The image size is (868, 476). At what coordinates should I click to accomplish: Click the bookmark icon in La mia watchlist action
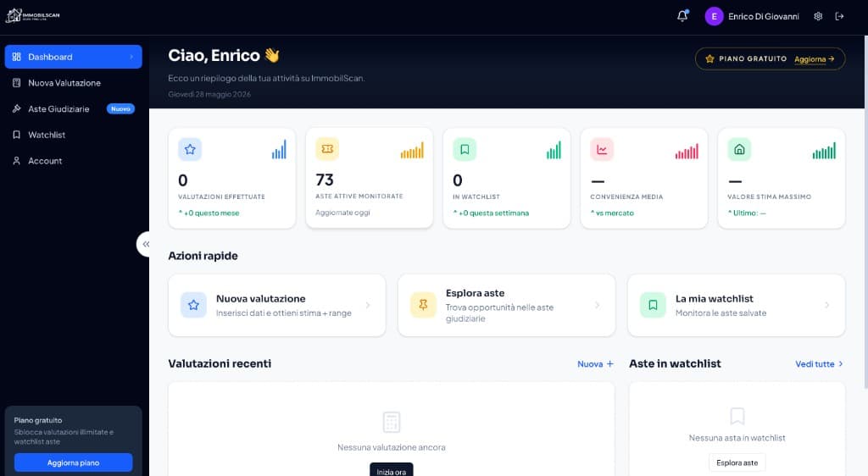tap(653, 305)
